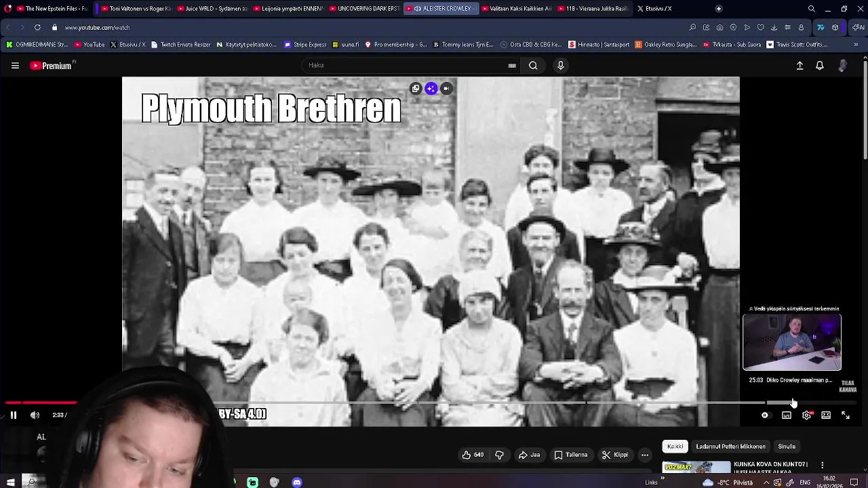Click the page vertical scrollbar
Image resolution: width=868 pixels, height=488 pixels.
coord(865,108)
